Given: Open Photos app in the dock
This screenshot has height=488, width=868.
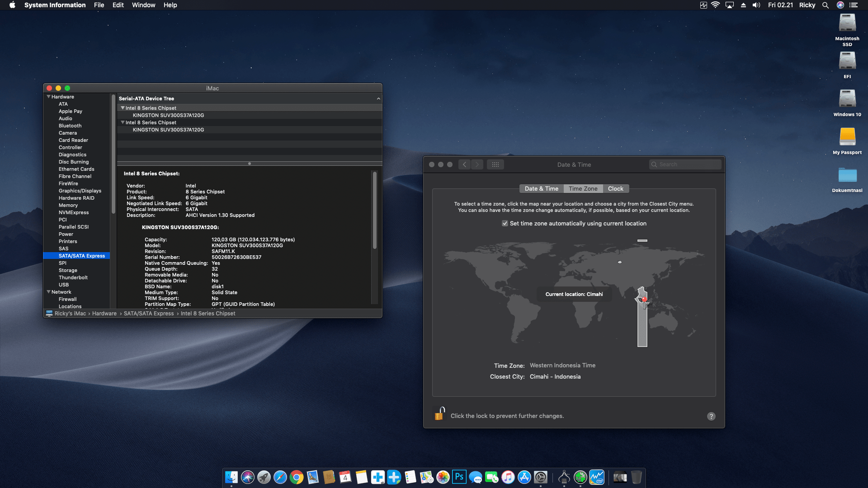Looking at the screenshot, I should point(443,477).
